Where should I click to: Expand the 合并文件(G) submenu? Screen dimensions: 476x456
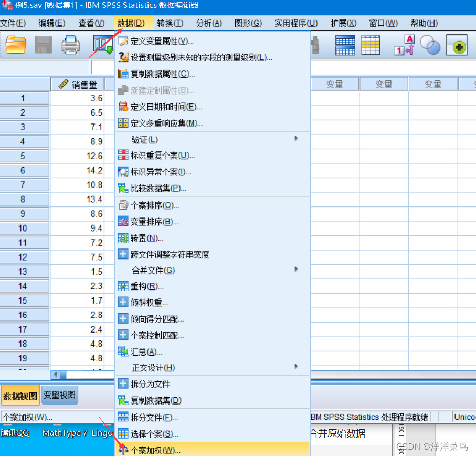coord(213,271)
